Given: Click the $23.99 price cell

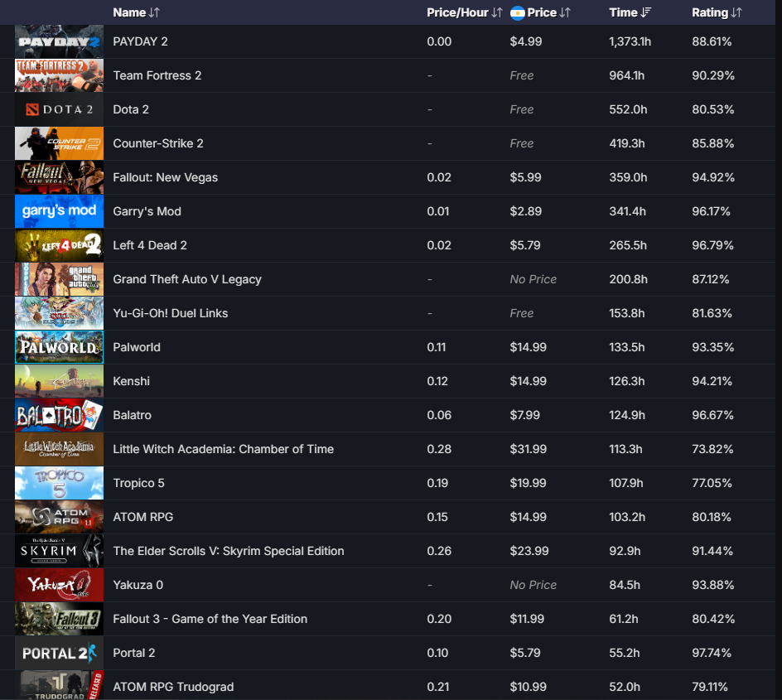Looking at the screenshot, I should tap(529, 550).
